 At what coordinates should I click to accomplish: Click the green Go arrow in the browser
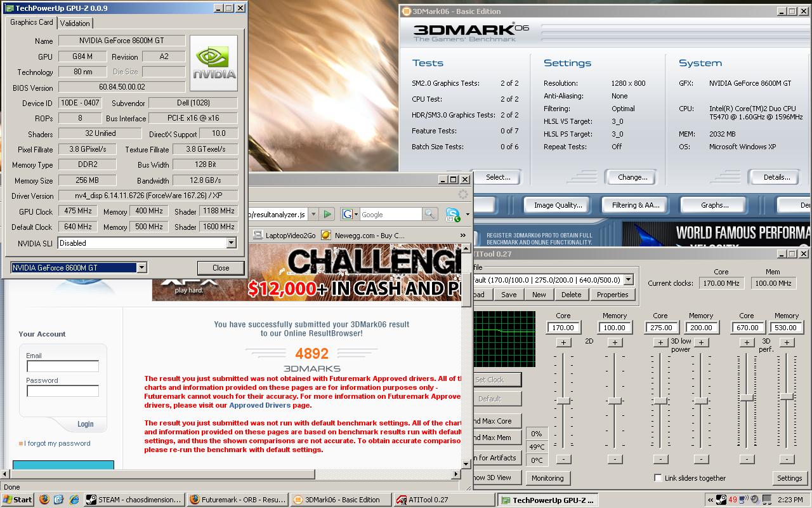(x=327, y=214)
